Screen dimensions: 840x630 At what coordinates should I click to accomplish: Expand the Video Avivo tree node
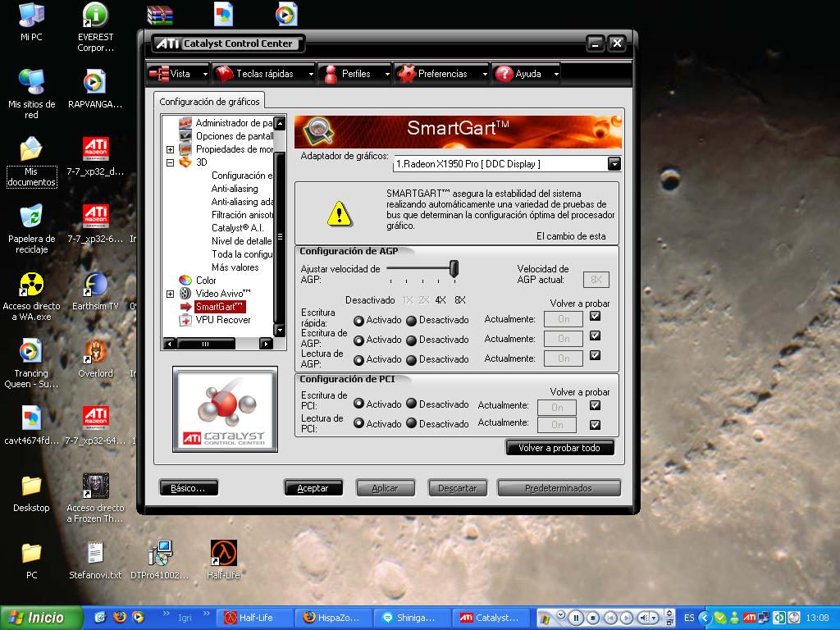click(171, 294)
